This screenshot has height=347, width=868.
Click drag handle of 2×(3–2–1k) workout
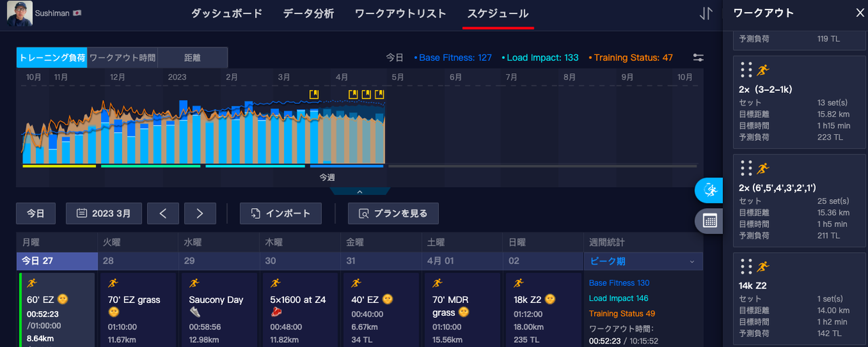point(746,70)
